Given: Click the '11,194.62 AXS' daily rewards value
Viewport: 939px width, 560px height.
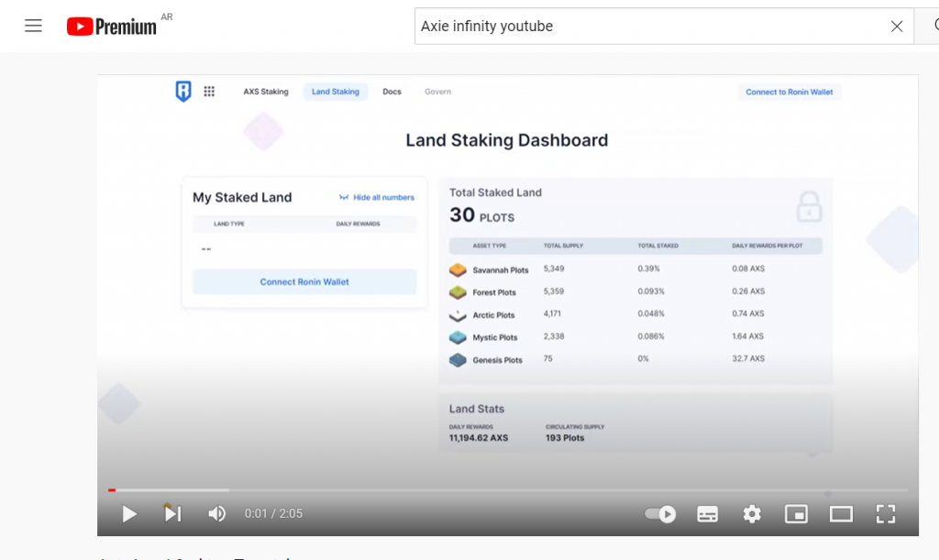Looking at the screenshot, I should (x=479, y=438).
